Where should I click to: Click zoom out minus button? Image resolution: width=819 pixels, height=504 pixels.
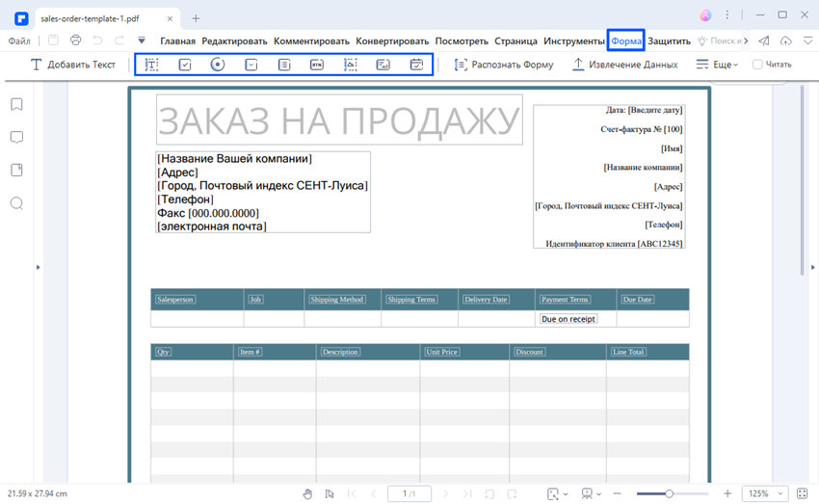click(618, 493)
